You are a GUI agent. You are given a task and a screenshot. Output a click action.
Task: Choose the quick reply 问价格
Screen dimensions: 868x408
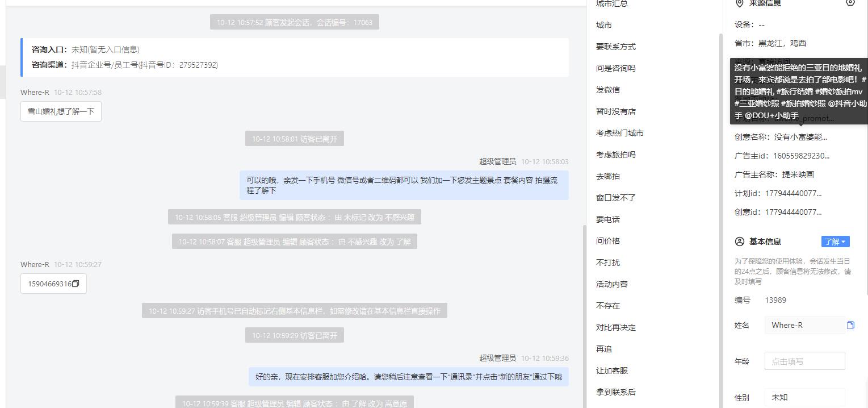point(608,241)
